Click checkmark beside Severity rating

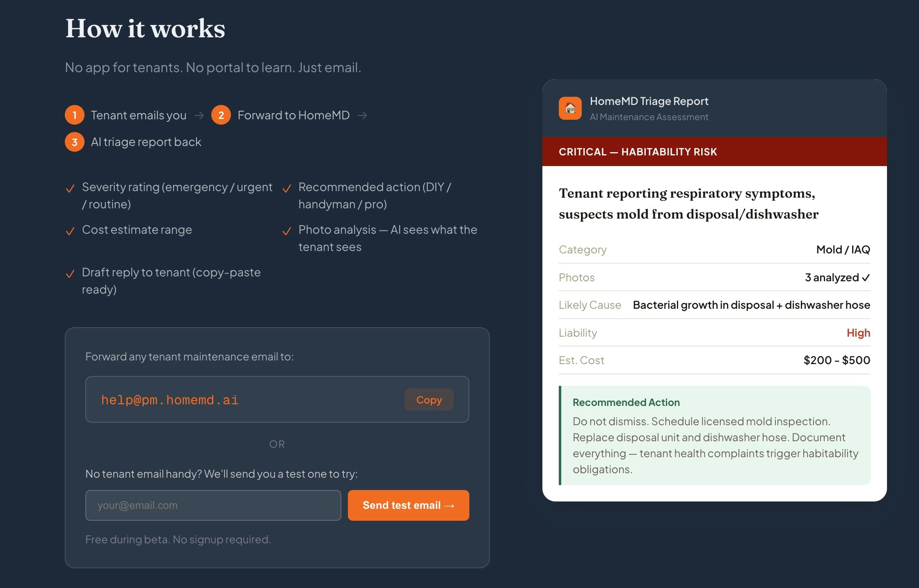point(70,189)
